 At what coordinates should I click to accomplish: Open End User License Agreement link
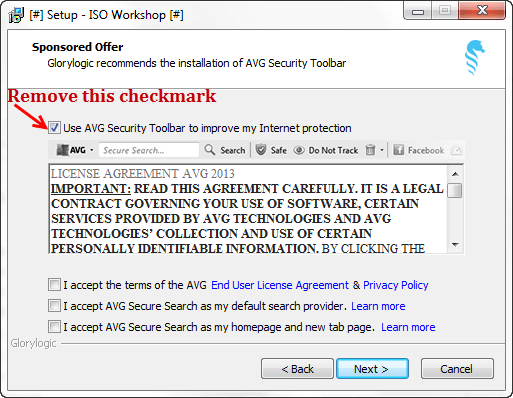pos(280,285)
